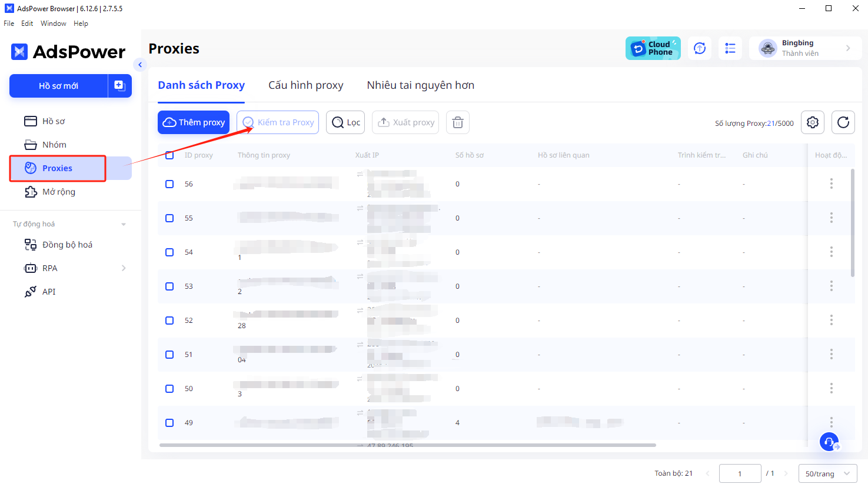Click the page number input field
The height and width of the screenshot is (484, 868).
(x=740, y=473)
